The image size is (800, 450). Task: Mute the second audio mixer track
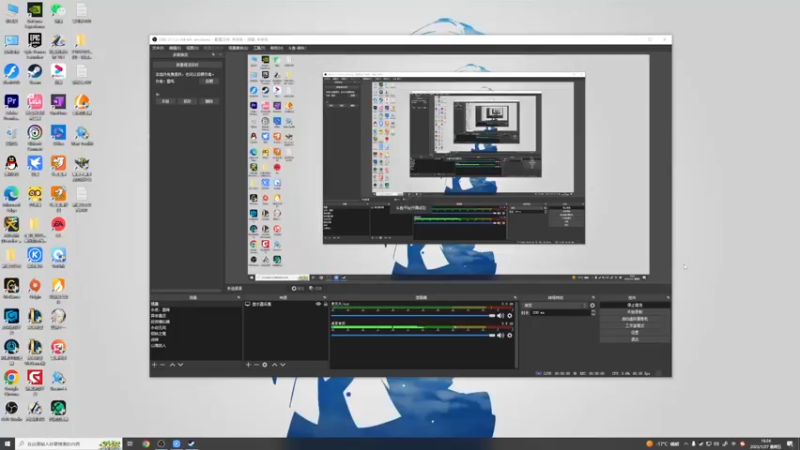pos(501,335)
